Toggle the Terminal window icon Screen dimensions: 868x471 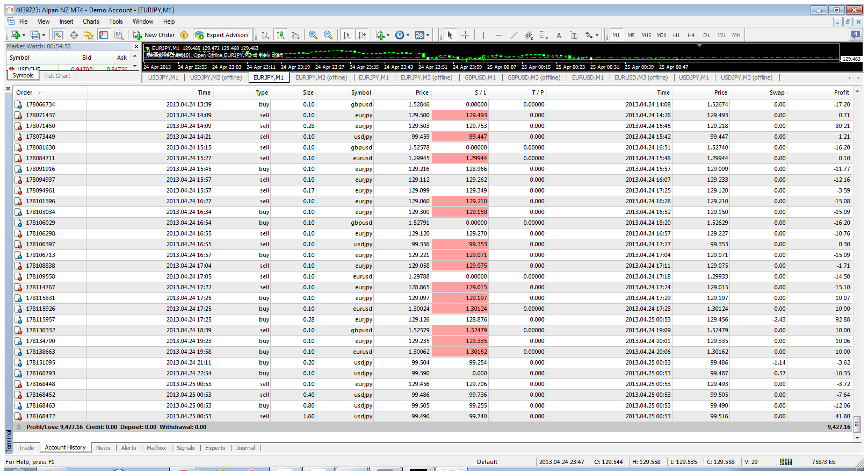pyautogui.click(x=104, y=35)
